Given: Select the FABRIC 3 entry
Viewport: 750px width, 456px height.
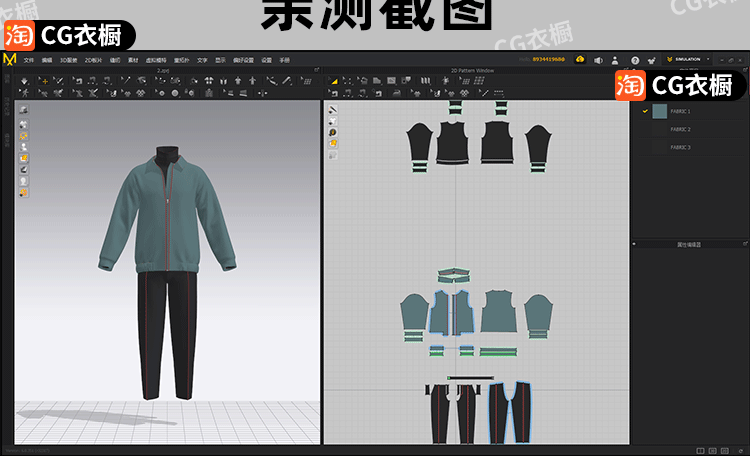Looking at the screenshot, I should (x=681, y=147).
